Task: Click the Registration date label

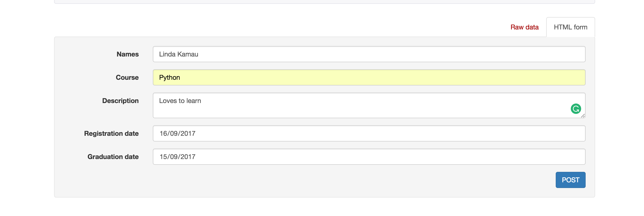Action: (x=111, y=133)
